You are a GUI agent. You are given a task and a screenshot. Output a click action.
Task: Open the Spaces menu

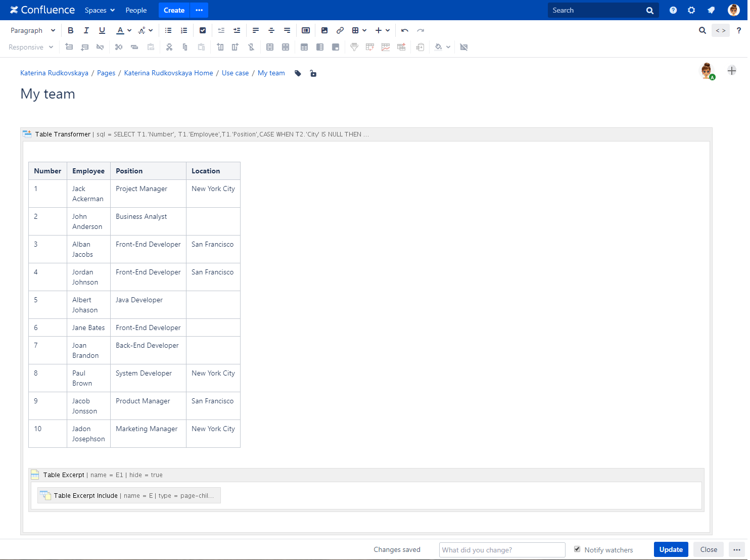(x=100, y=10)
